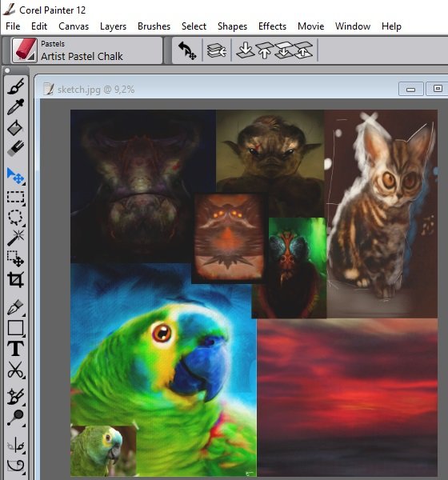
Task: Open the Shapes menu
Action: coord(232,26)
